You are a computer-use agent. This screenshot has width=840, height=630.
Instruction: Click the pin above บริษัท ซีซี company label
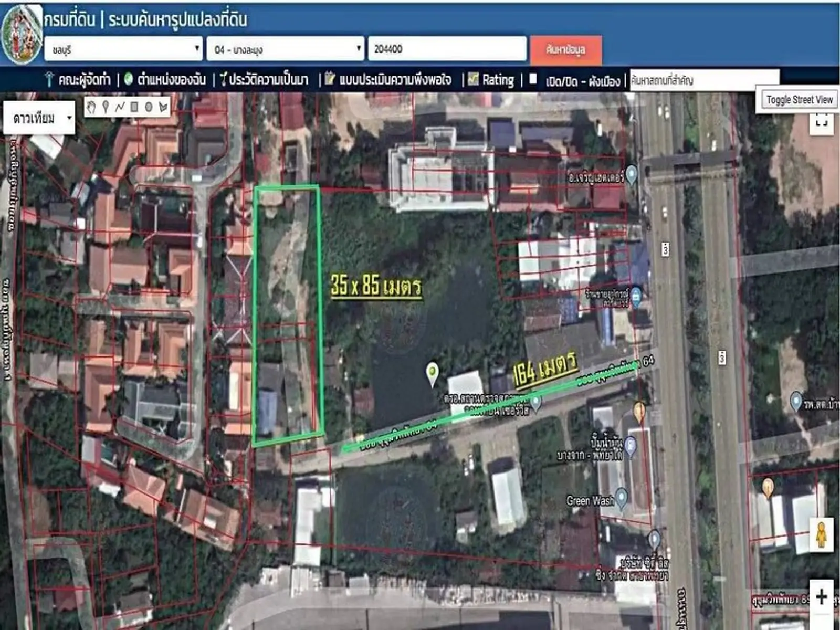[654, 540]
